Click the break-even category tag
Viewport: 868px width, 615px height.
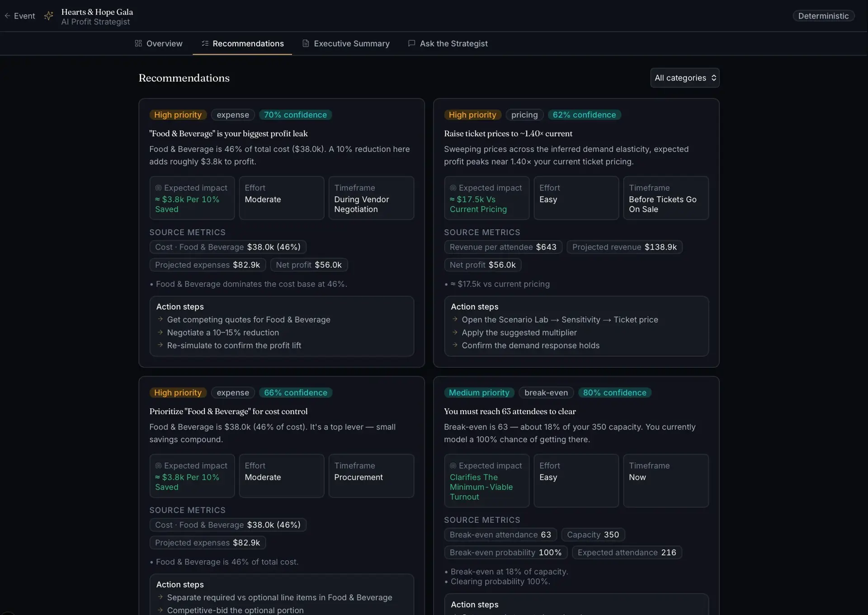(x=546, y=393)
